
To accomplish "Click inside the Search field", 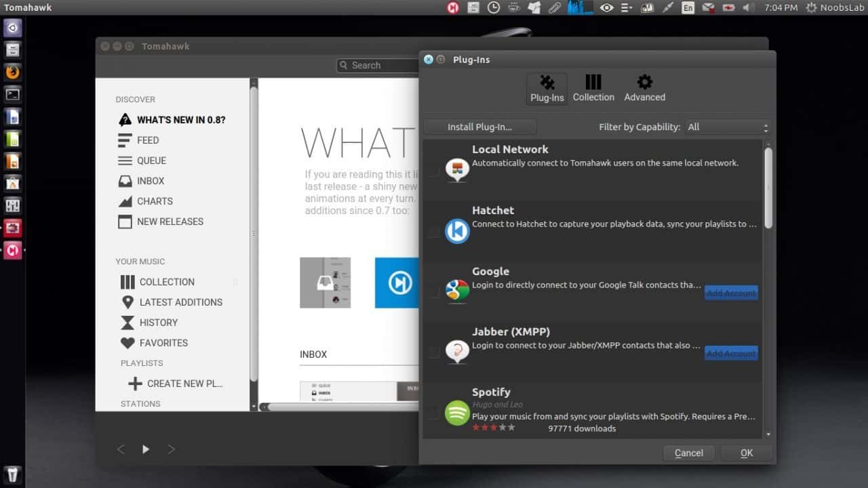I will (x=380, y=65).
